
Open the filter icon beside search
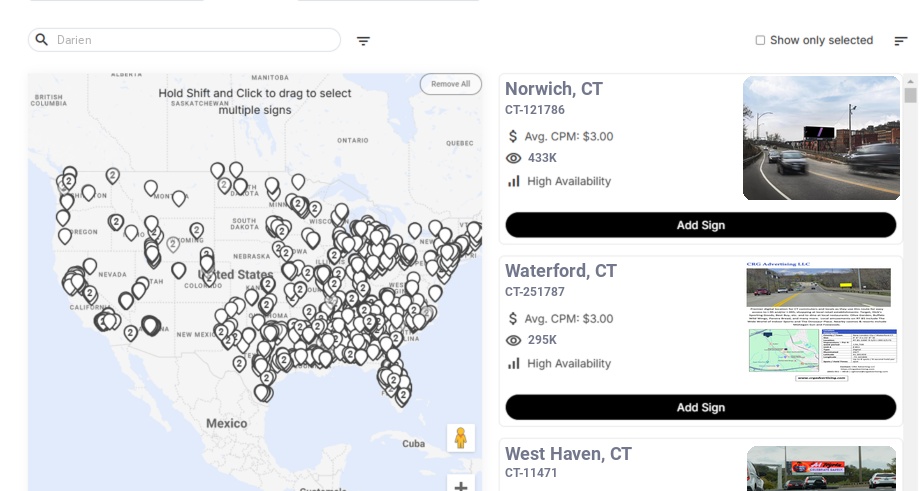coord(363,41)
